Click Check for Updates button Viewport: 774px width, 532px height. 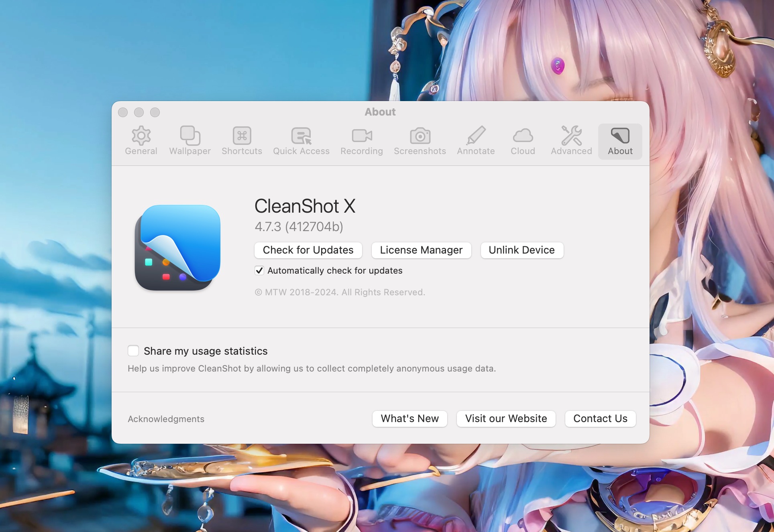click(x=308, y=250)
